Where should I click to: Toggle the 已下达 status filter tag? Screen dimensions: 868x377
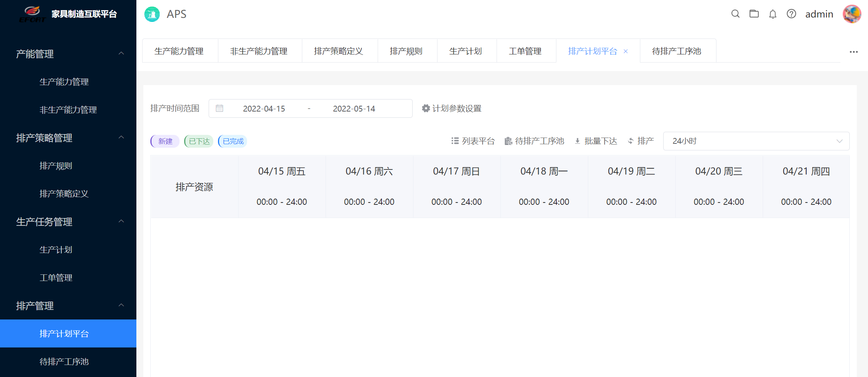[199, 141]
